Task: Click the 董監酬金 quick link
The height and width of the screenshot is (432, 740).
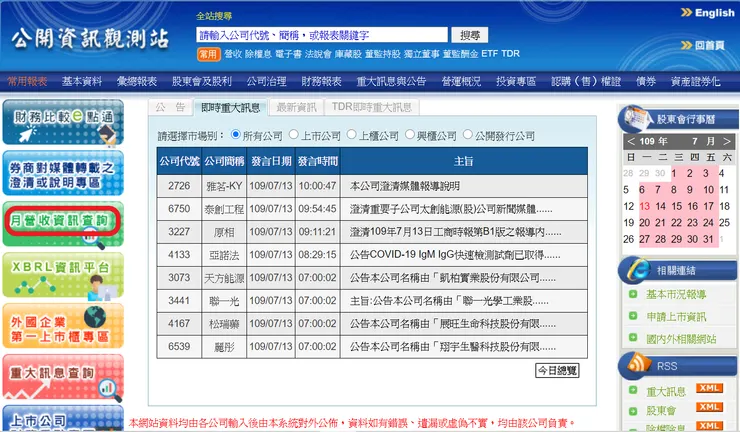Action: point(461,54)
